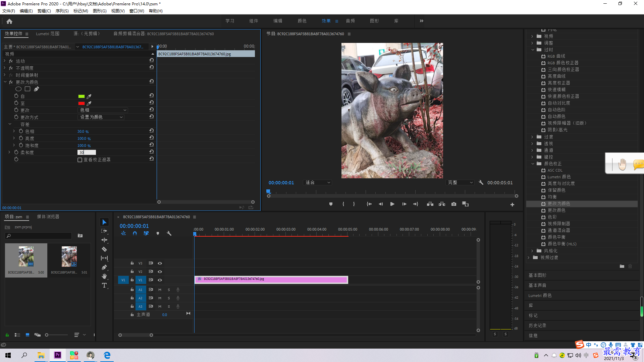644x362 pixels.
Task: Collapse the 颜色校正 folder
Action: point(533,164)
